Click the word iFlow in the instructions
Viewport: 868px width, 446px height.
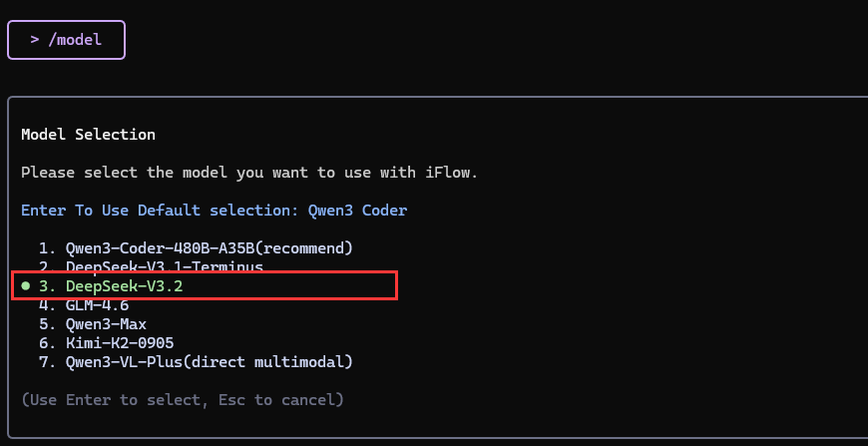coord(448,173)
